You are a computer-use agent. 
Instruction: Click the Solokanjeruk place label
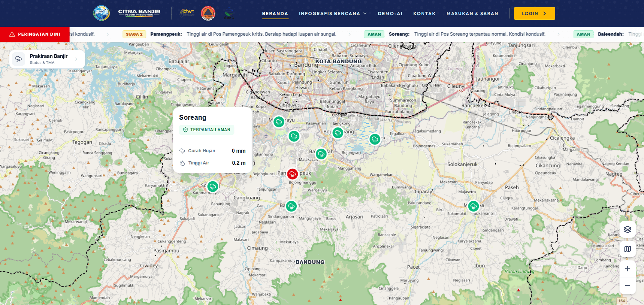click(x=462, y=164)
